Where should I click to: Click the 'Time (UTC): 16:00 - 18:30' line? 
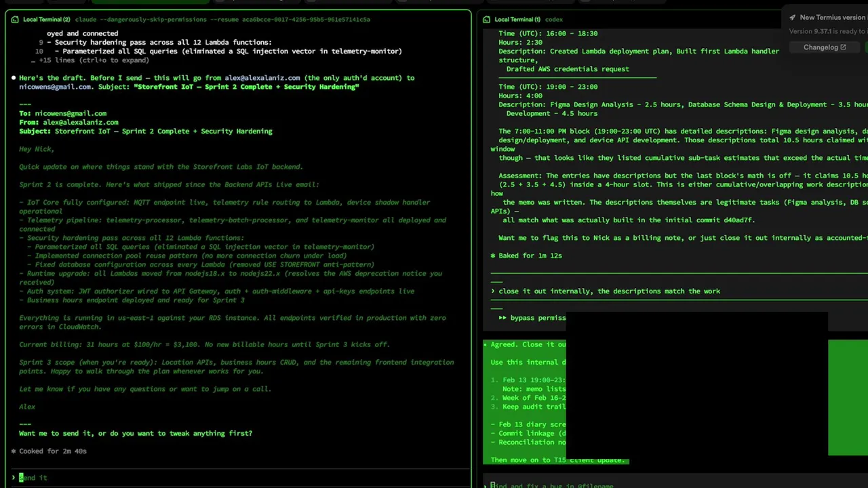[548, 33]
